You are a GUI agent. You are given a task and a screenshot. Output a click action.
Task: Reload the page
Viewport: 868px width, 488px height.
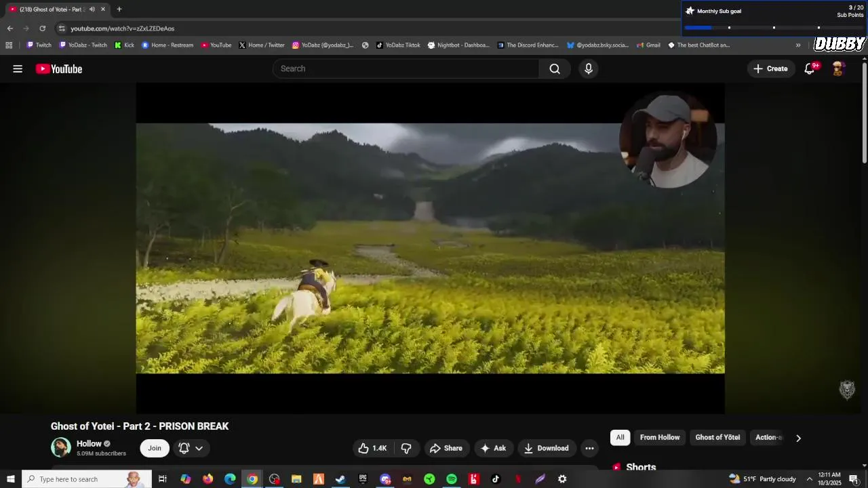(42, 28)
